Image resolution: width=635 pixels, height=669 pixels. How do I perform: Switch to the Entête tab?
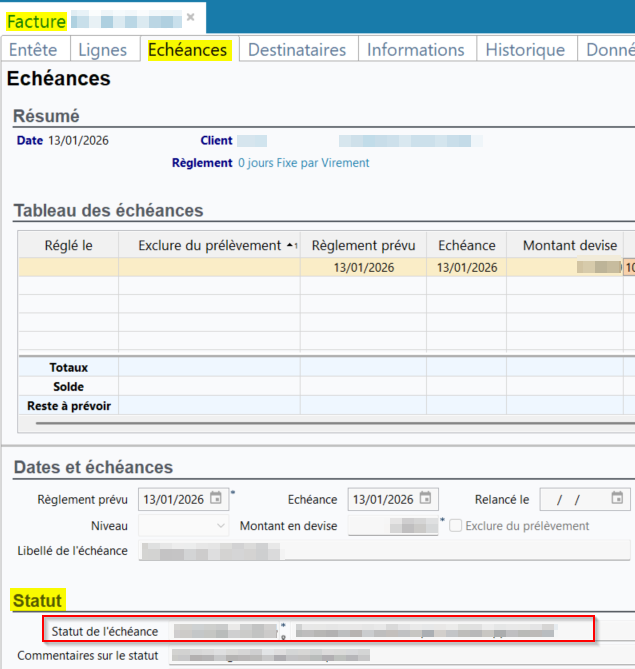pyautogui.click(x=33, y=50)
